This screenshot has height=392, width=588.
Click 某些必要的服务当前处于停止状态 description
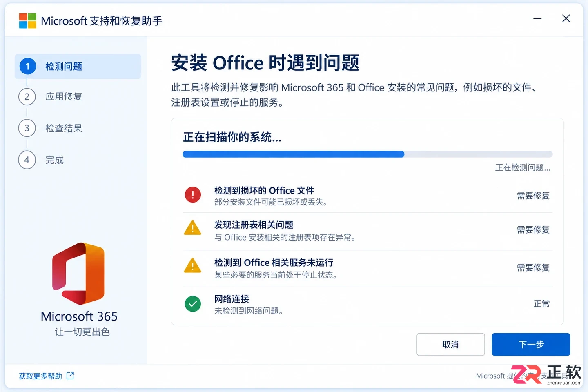point(276,275)
